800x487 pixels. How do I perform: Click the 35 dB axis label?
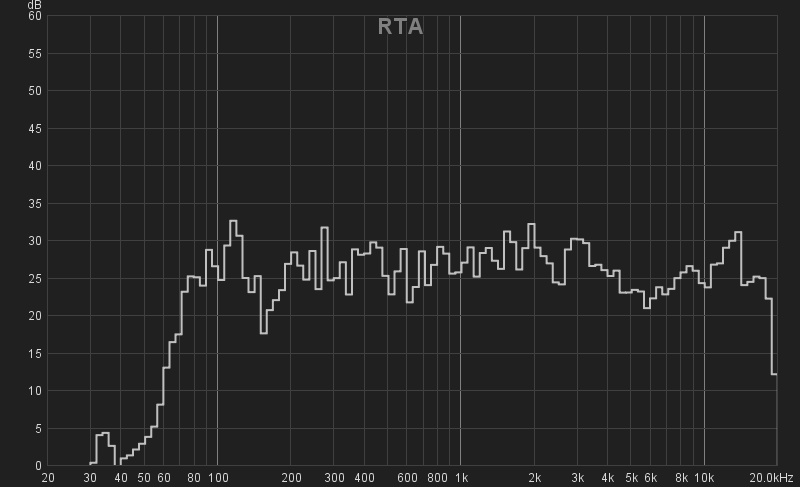click(x=35, y=203)
